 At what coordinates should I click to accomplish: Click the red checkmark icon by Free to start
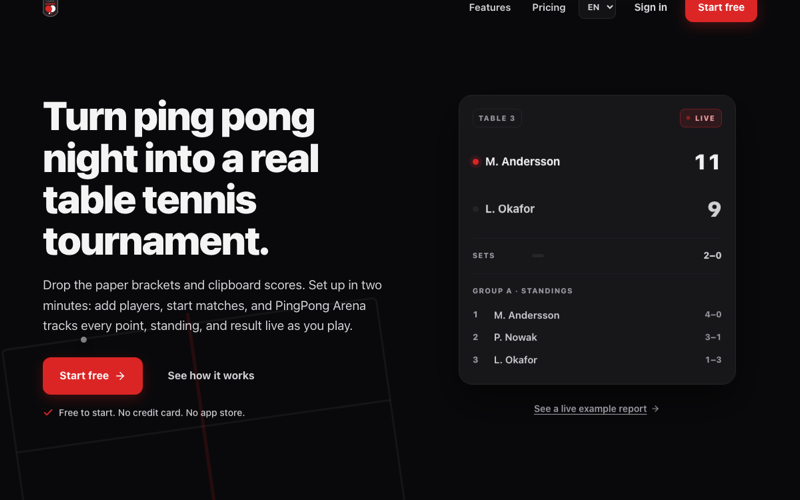tap(48, 412)
